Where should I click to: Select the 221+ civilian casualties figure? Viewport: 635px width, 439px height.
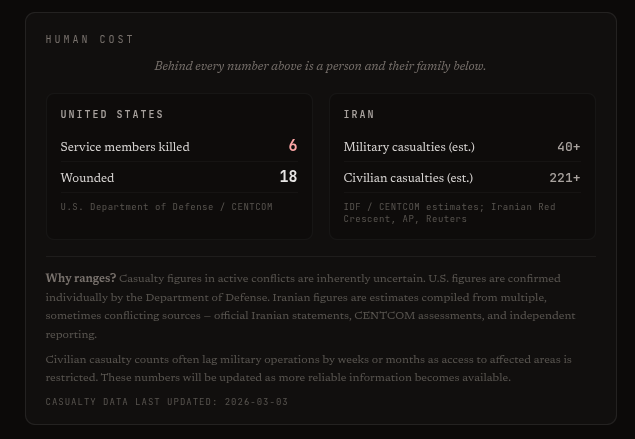(564, 178)
